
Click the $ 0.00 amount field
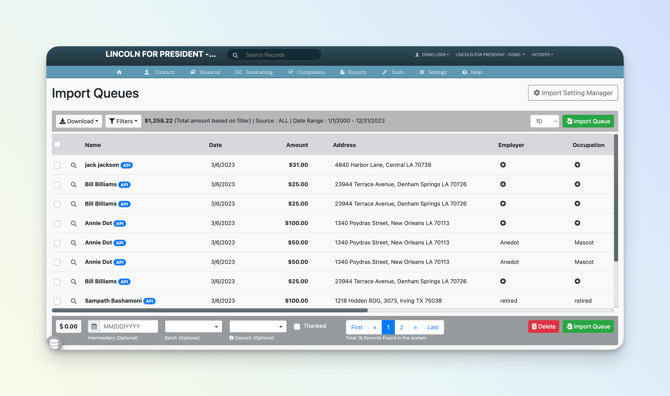68,326
